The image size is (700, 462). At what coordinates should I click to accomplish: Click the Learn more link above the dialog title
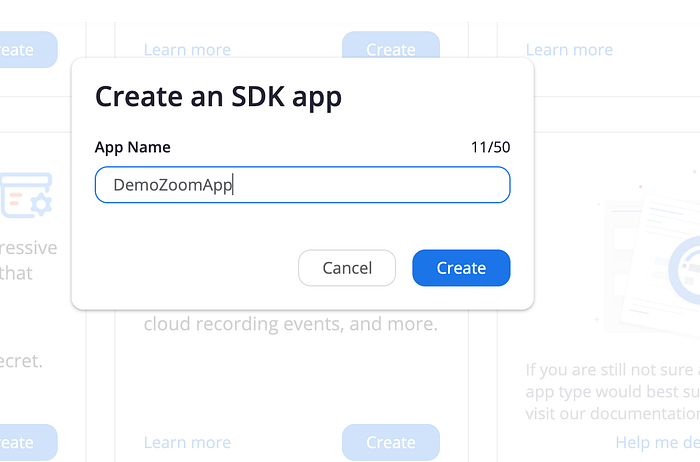tap(187, 50)
